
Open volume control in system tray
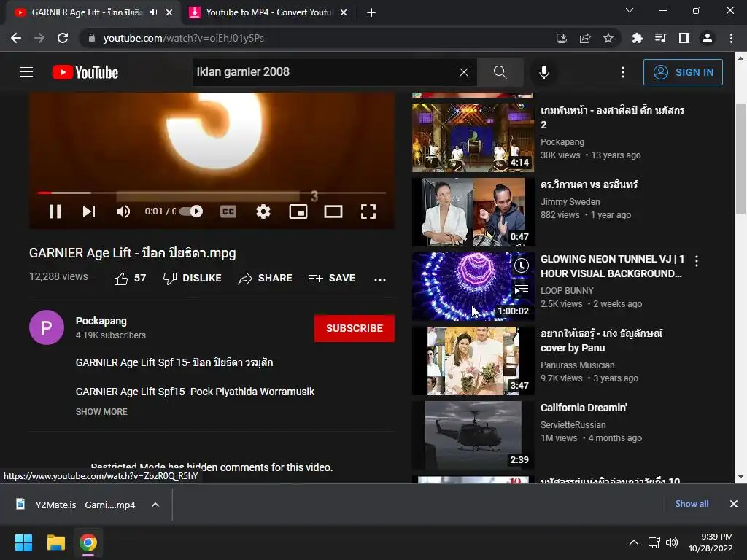click(x=672, y=542)
